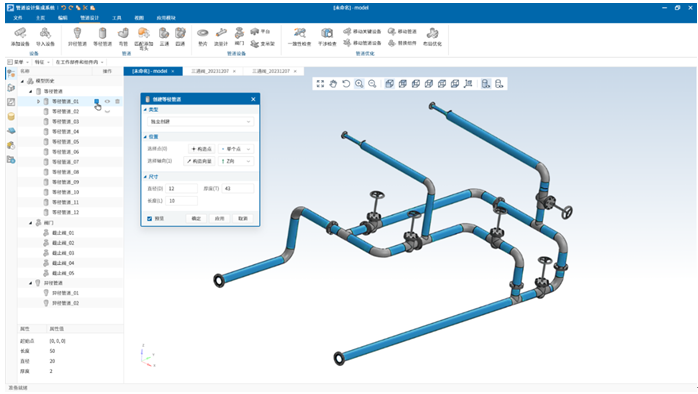This screenshot has width=698, height=394.
Task: Click the delete trash icon on 等径管道_01 row
Action: [118, 102]
